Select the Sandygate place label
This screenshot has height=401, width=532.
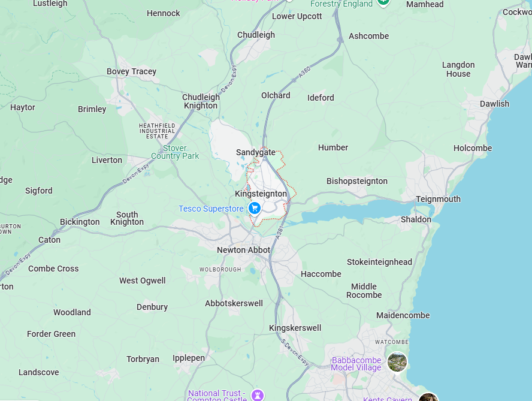pyautogui.click(x=256, y=152)
